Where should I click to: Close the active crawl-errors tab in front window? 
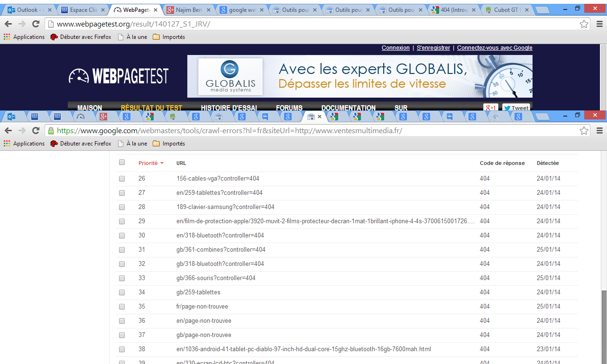tap(320, 117)
